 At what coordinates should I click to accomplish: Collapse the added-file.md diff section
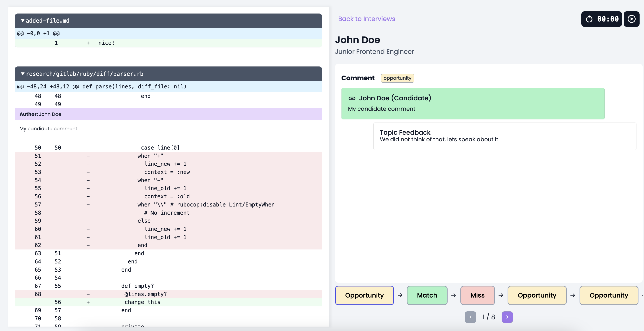pyautogui.click(x=23, y=21)
